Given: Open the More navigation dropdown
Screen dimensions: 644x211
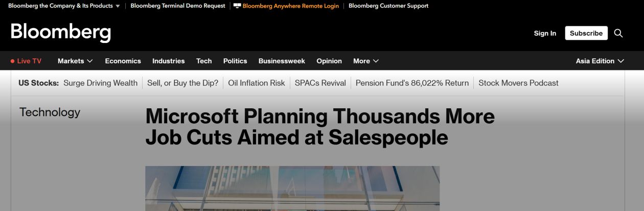Looking at the screenshot, I should 366,61.
